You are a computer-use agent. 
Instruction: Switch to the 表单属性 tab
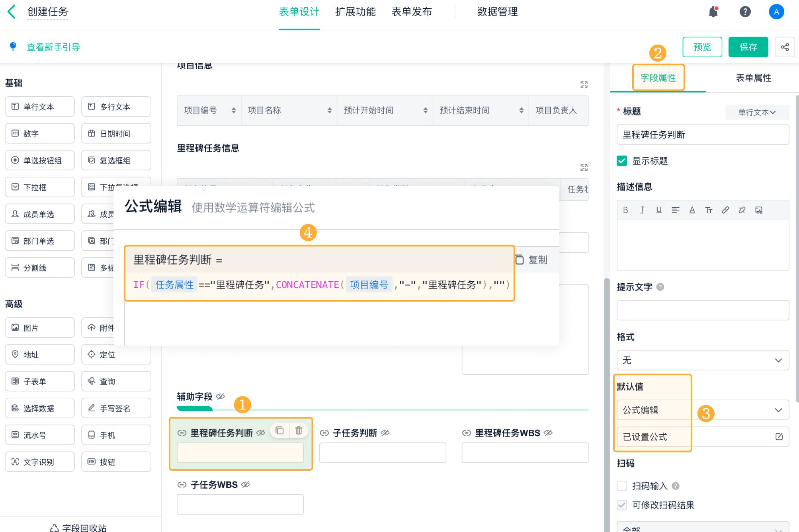tap(753, 78)
